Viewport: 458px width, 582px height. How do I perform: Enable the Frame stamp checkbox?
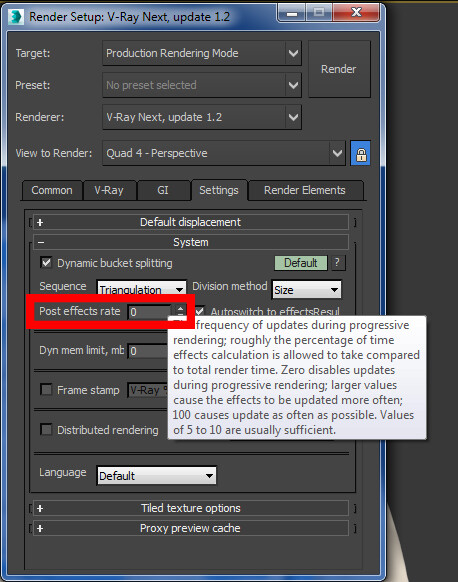click(x=46, y=390)
